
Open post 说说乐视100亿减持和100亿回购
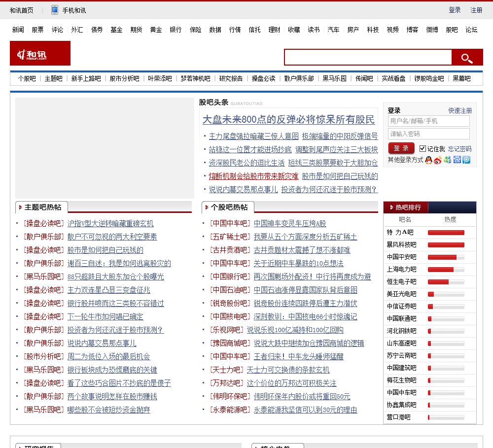(x=295, y=330)
